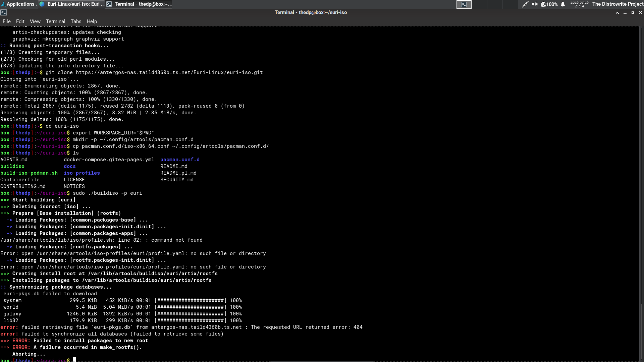Viewport: 644px width, 362px height.
Task: Click 'SECURITY.md' file name
Action: pos(177,180)
